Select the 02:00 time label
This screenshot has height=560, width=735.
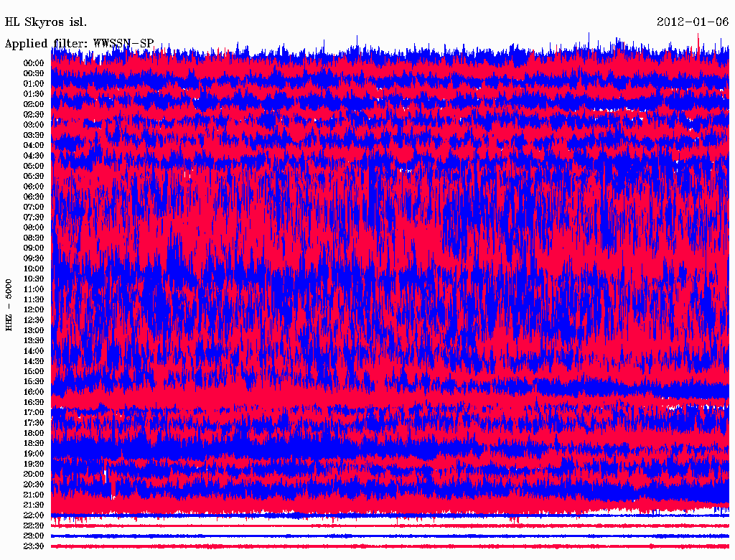pos(34,104)
